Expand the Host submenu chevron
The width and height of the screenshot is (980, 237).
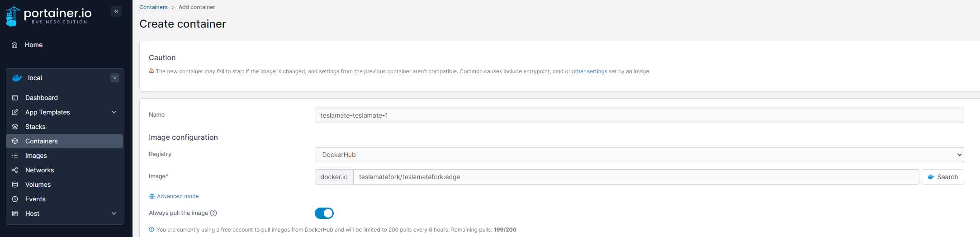(x=114, y=213)
